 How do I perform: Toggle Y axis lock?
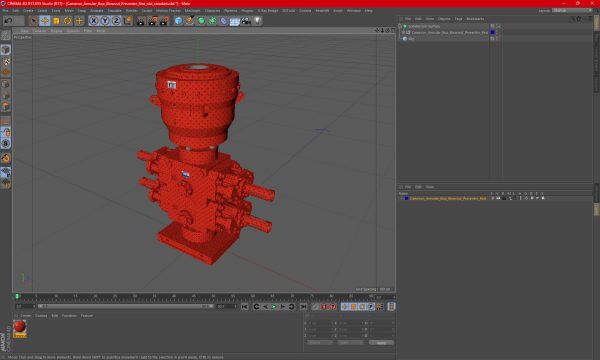(x=105, y=21)
